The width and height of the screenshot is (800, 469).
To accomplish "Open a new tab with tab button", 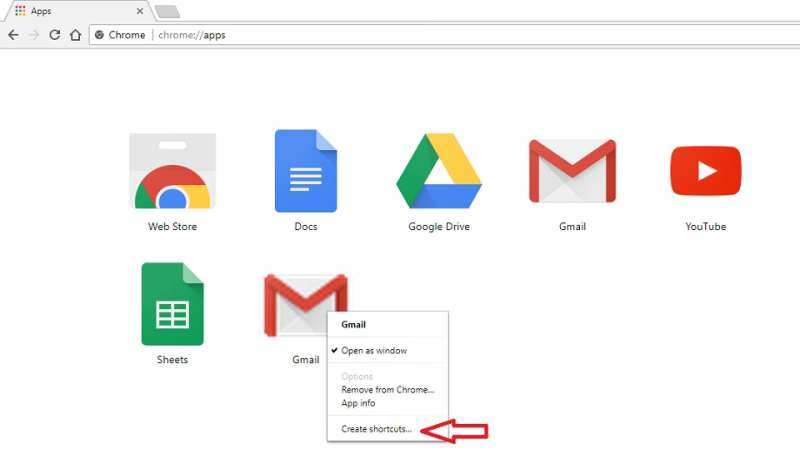I will coord(167,11).
